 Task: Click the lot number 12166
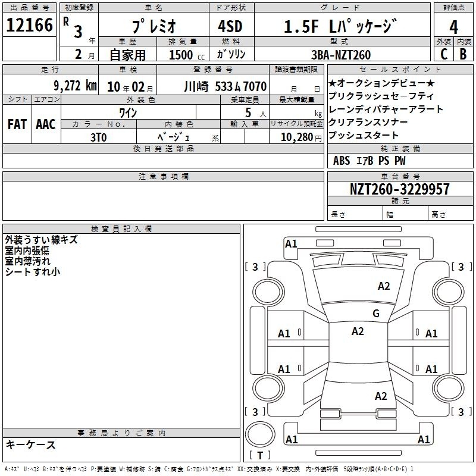click(x=29, y=25)
